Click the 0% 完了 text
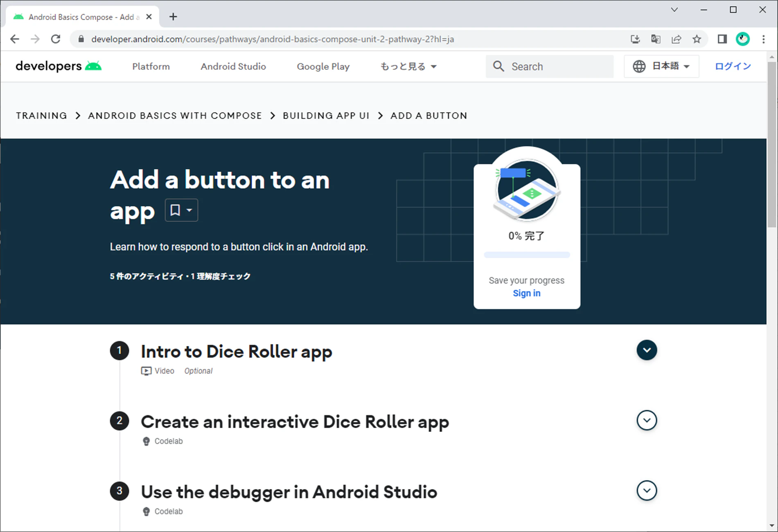This screenshot has width=778, height=532. click(x=527, y=236)
